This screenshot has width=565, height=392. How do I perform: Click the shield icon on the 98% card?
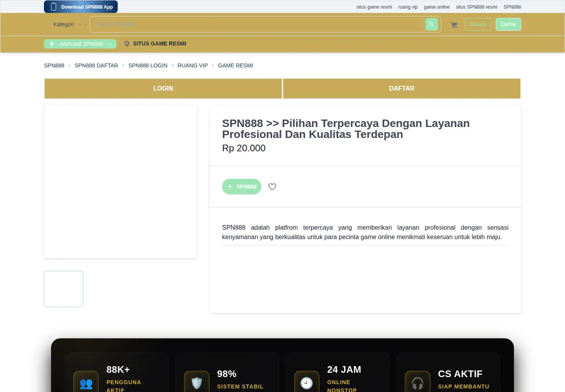[197, 383]
